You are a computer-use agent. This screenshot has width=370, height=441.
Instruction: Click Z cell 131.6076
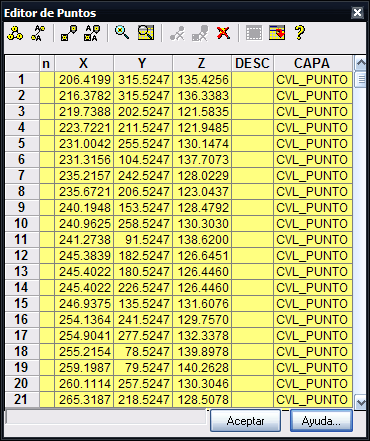click(x=202, y=303)
